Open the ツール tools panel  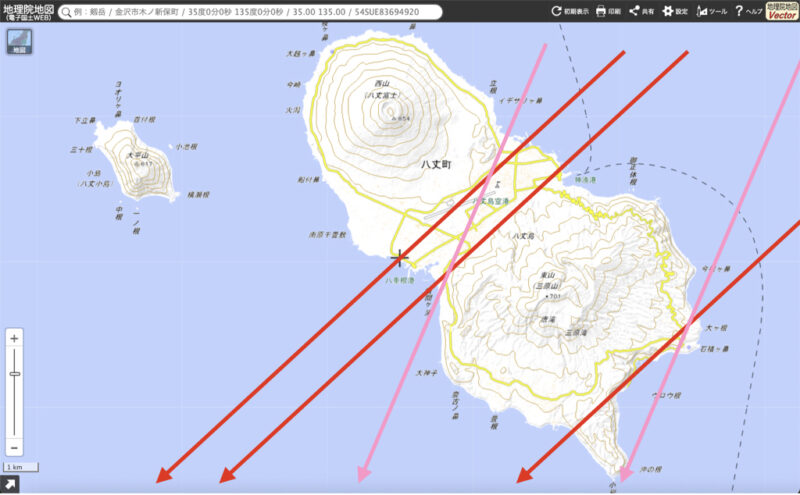[711, 12]
